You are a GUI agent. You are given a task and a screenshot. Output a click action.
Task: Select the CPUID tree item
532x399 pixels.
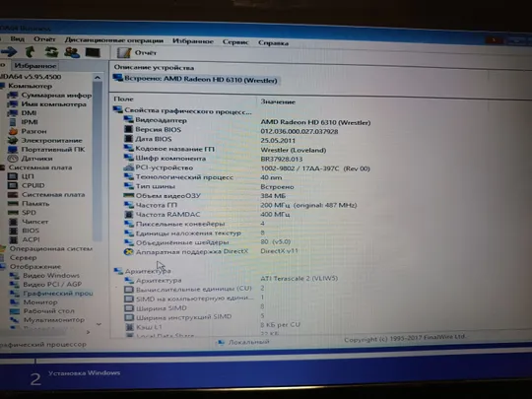[27, 185]
